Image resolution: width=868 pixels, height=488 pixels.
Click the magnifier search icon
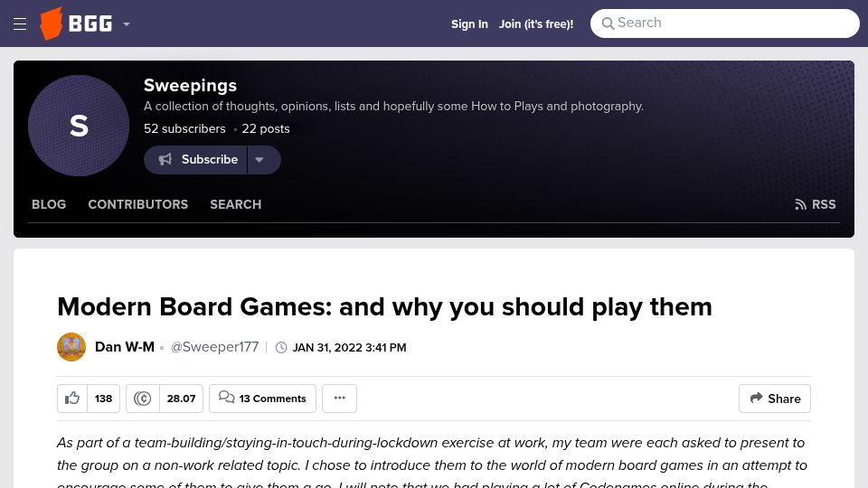608,23
